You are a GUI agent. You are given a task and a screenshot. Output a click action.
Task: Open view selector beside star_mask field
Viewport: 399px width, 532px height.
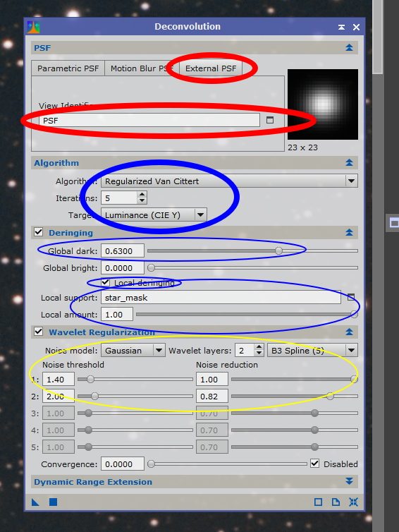click(x=351, y=297)
